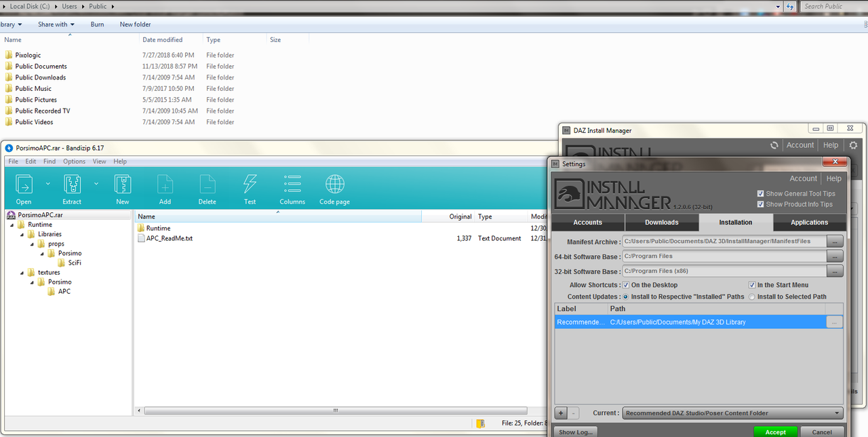
Task: Click the Columns icon in Bandizip toolbar
Action: tap(292, 185)
